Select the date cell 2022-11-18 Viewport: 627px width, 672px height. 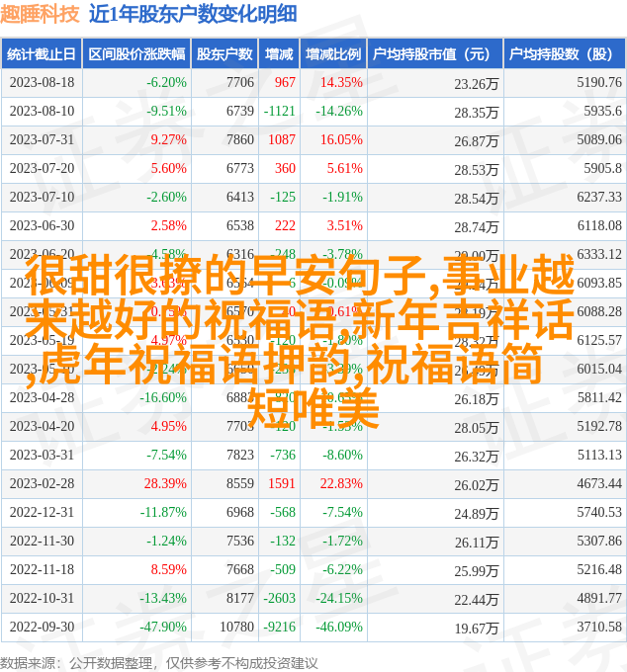point(42,570)
